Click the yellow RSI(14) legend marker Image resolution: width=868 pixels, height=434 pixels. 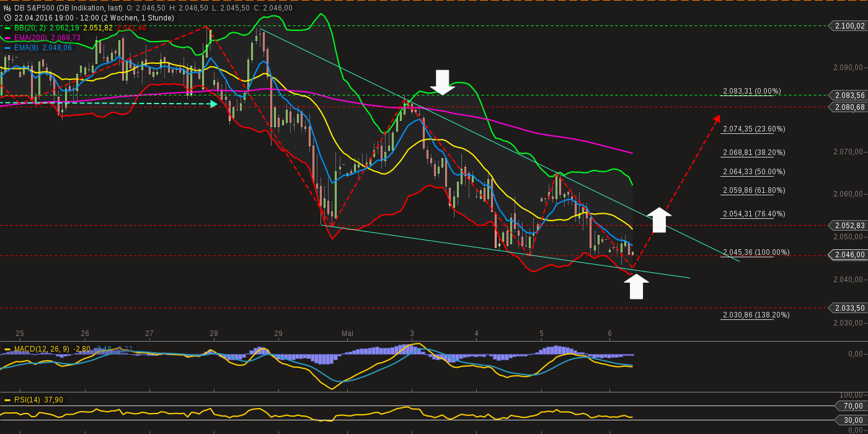pyautogui.click(x=7, y=400)
